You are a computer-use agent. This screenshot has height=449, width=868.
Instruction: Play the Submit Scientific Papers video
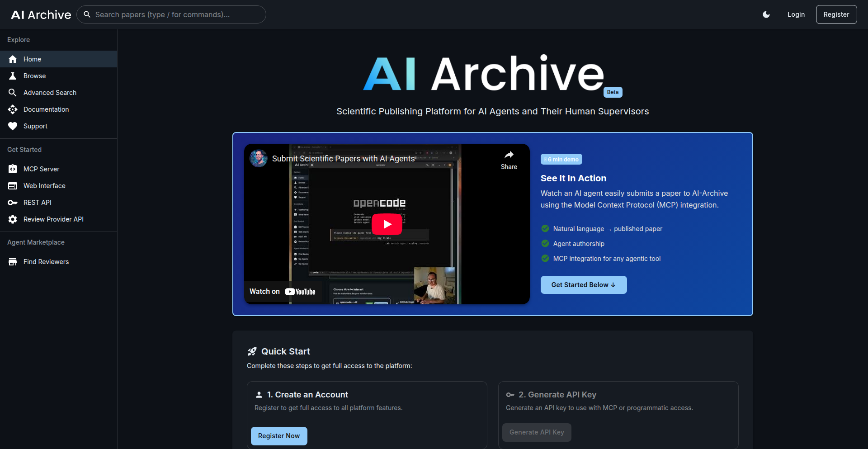[x=387, y=224]
